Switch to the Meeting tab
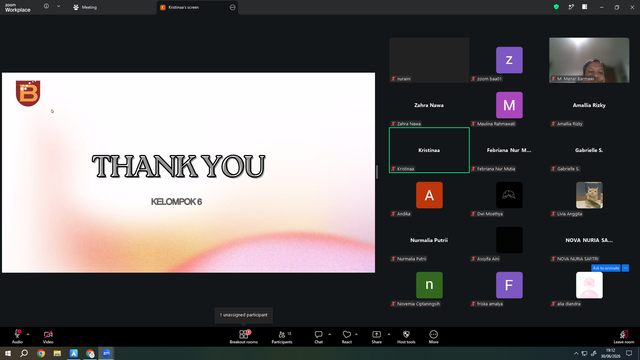This screenshot has width=640, height=360. point(85,7)
